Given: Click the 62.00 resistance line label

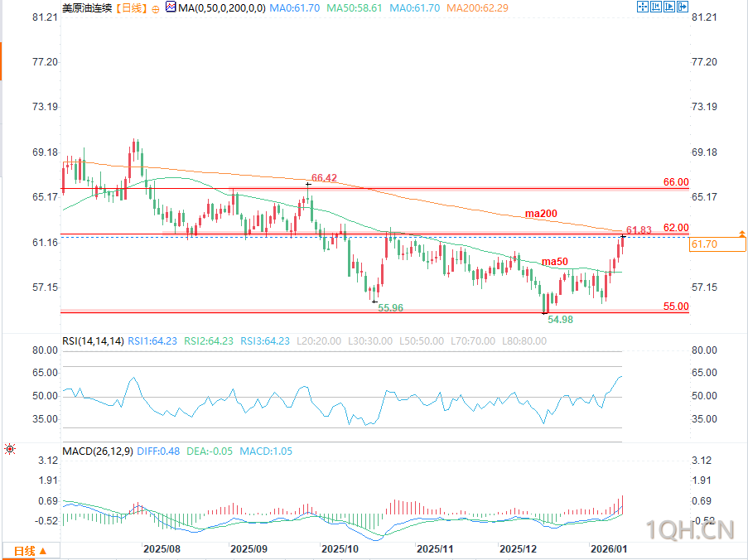Looking at the screenshot, I should (676, 228).
